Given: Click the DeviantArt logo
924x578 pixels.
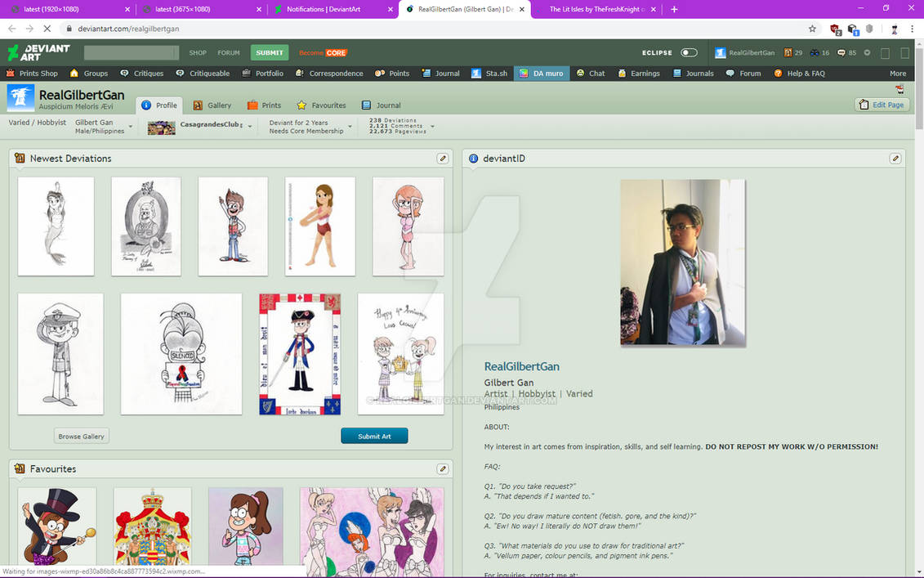Looking at the screenshot, I should (x=39, y=52).
